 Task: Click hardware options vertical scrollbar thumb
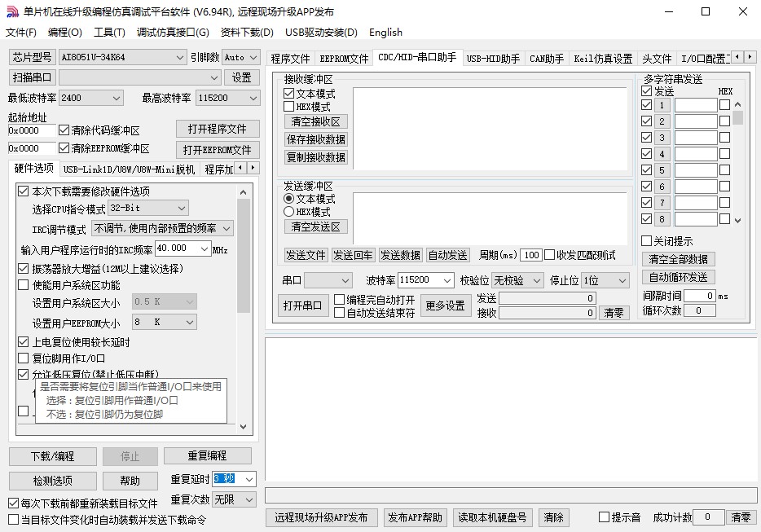tap(244, 255)
